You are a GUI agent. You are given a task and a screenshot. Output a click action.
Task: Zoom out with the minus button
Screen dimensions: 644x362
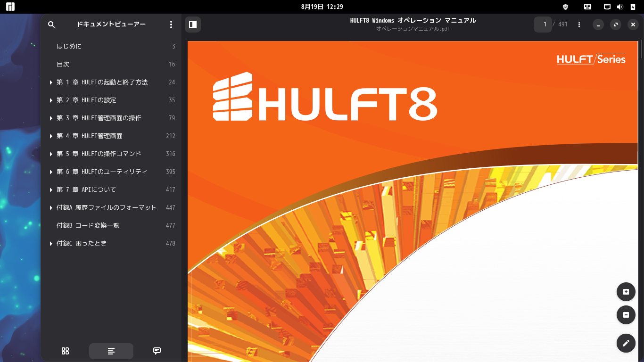pos(626,315)
